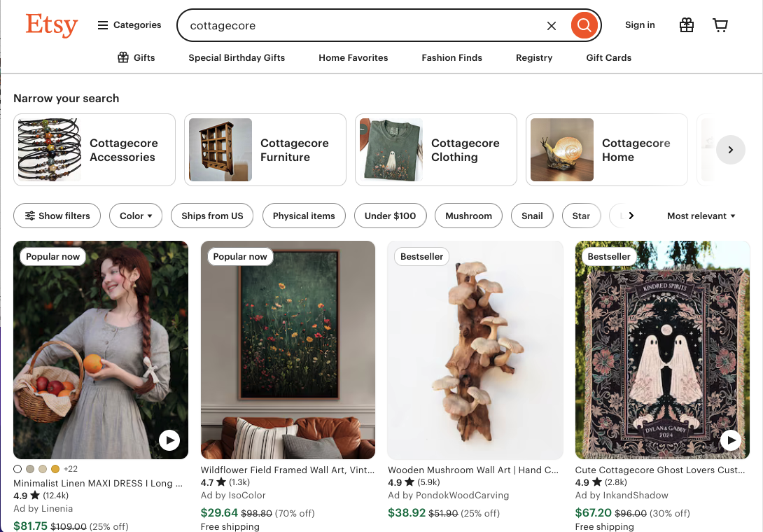Expand the Color filter dropdown

pos(136,216)
